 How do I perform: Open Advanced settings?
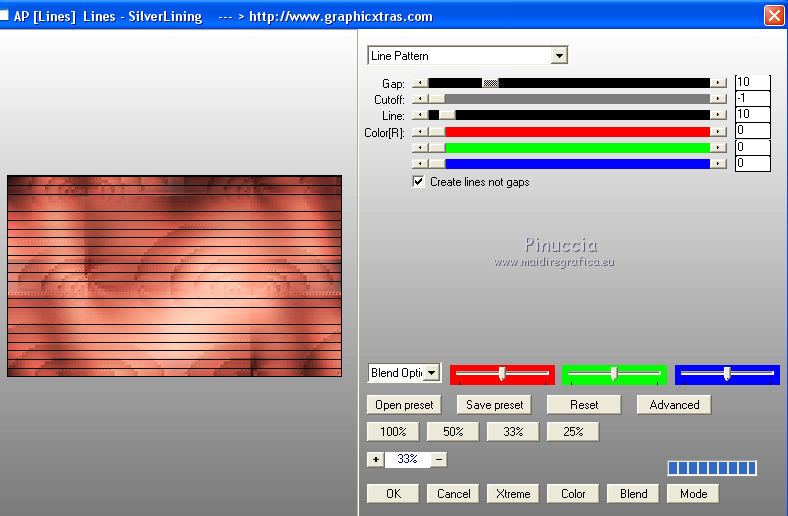pos(674,405)
